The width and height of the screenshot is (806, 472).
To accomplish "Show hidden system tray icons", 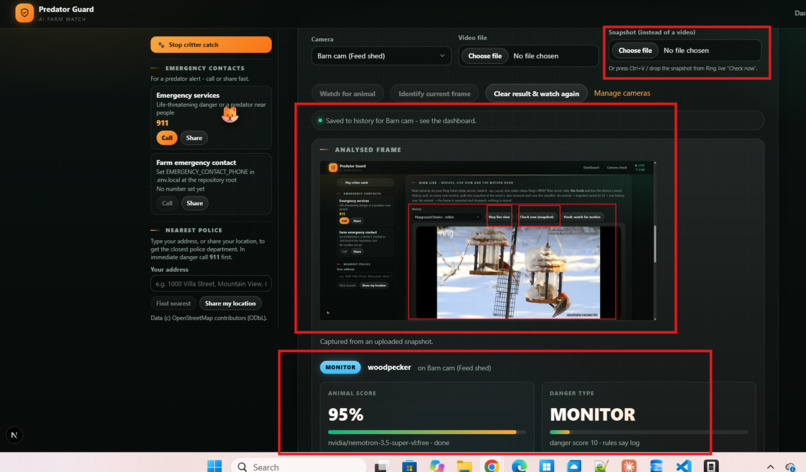I will click(x=770, y=467).
